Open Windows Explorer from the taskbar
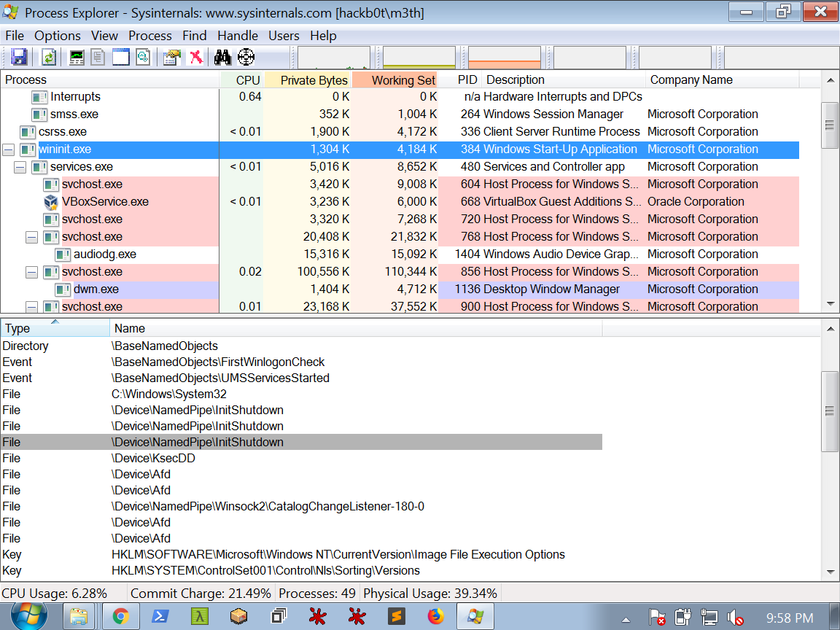This screenshot has width=840, height=630. (79, 617)
